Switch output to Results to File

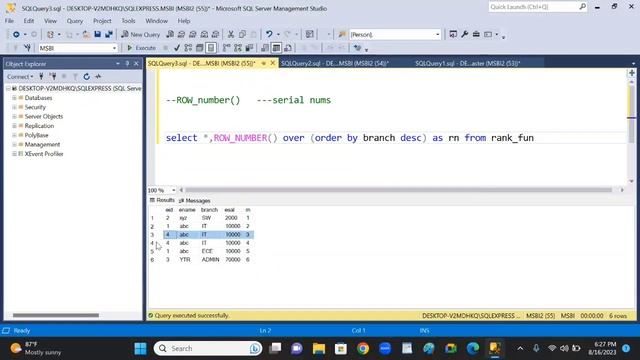(x=288, y=48)
